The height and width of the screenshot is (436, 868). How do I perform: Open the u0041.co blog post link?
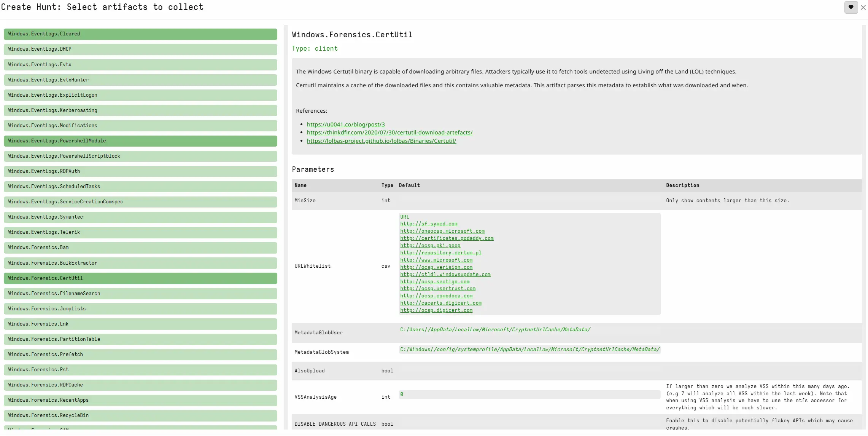click(346, 125)
